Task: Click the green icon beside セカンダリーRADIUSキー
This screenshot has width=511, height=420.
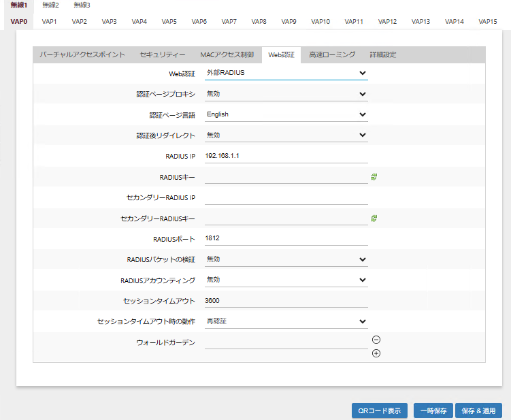Action: click(x=374, y=218)
